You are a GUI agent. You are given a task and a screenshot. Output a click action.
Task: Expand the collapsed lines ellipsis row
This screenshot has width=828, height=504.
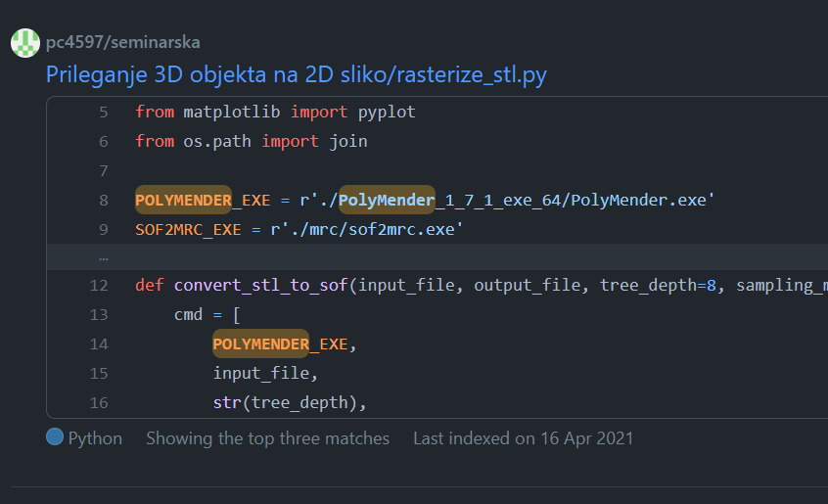[437, 257]
